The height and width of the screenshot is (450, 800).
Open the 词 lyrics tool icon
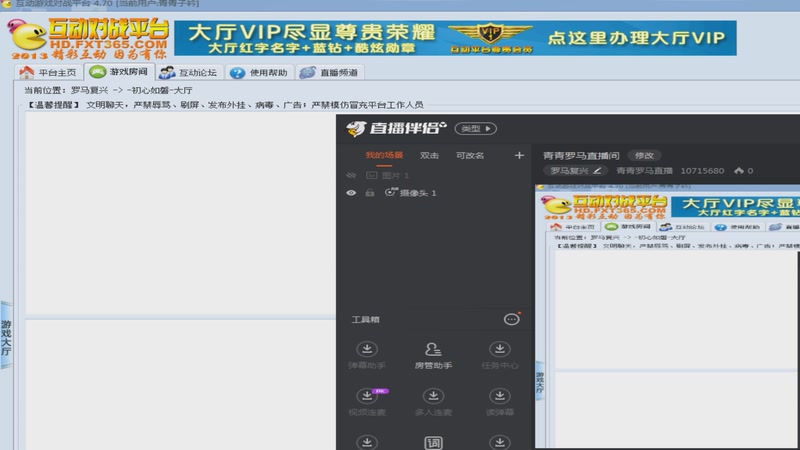433,442
